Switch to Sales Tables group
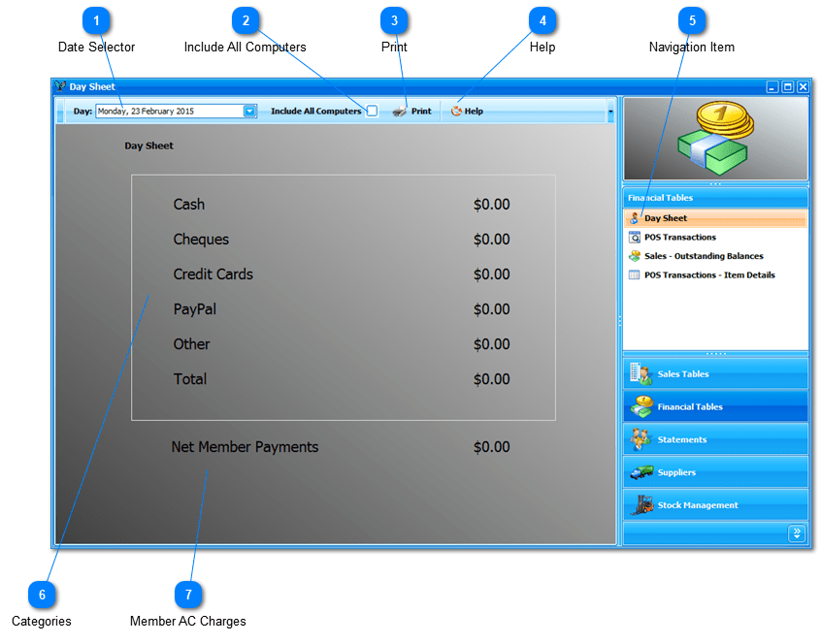821x644 pixels. coord(715,374)
